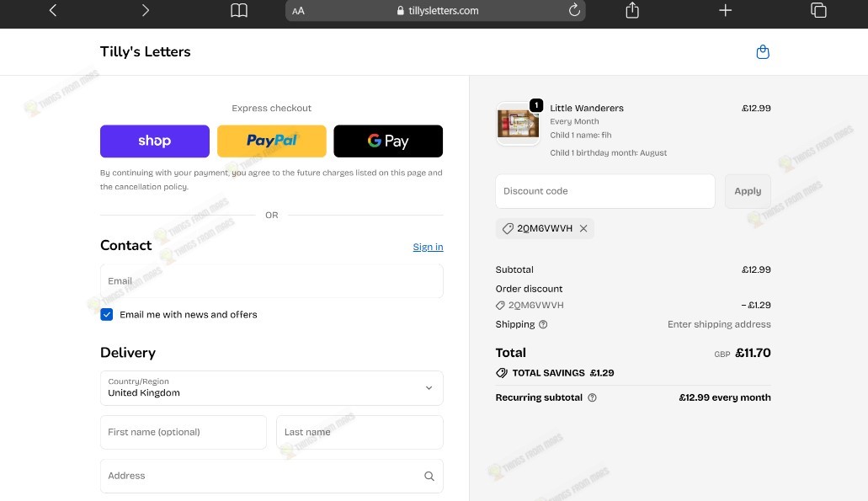Tap the AA reader text size control
868x501 pixels.
(298, 10)
